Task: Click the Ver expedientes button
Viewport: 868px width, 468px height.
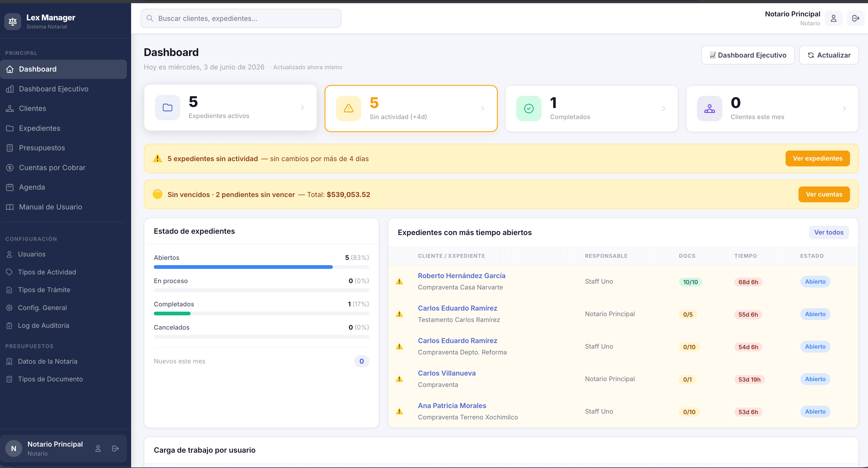Action: point(818,158)
